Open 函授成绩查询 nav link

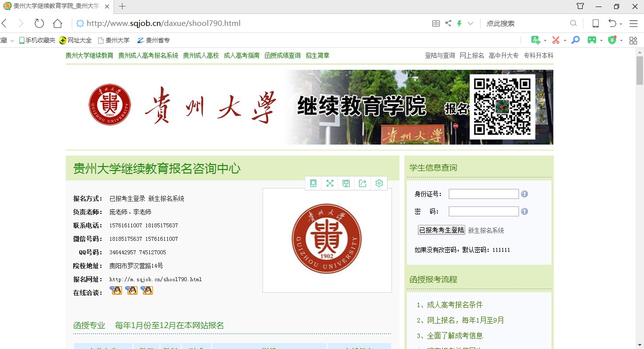pyautogui.click(x=282, y=55)
